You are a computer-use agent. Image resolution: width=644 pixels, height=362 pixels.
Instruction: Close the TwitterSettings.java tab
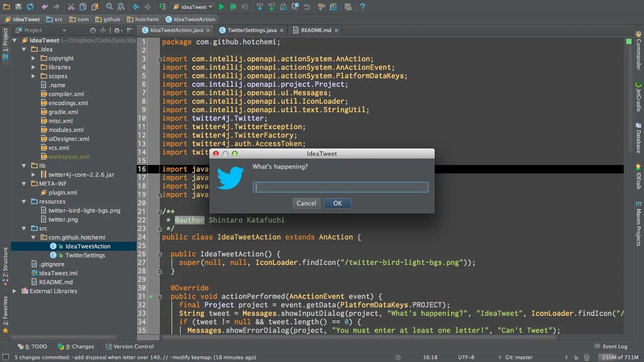pyautogui.click(x=282, y=30)
